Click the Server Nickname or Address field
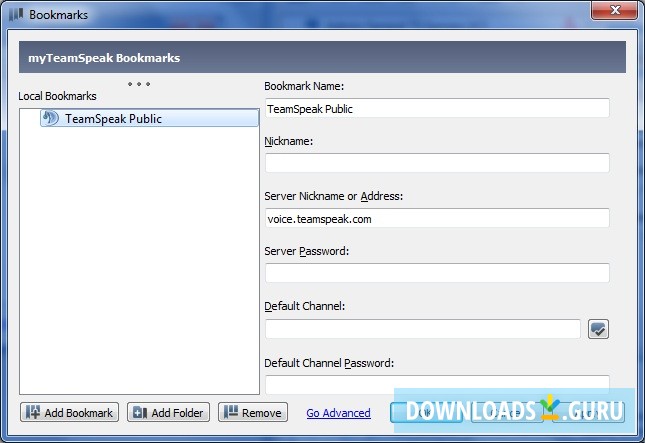The width and height of the screenshot is (645, 443). tap(437, 218)
